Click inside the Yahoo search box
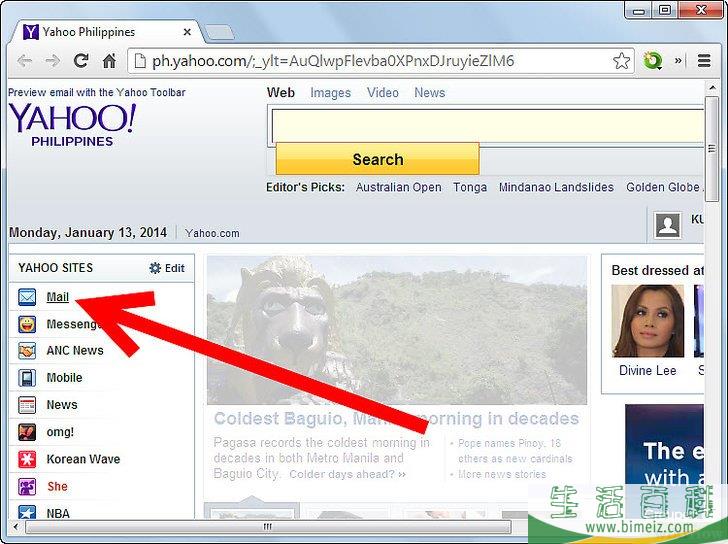 pyautogui.click(x=487, y=126)
